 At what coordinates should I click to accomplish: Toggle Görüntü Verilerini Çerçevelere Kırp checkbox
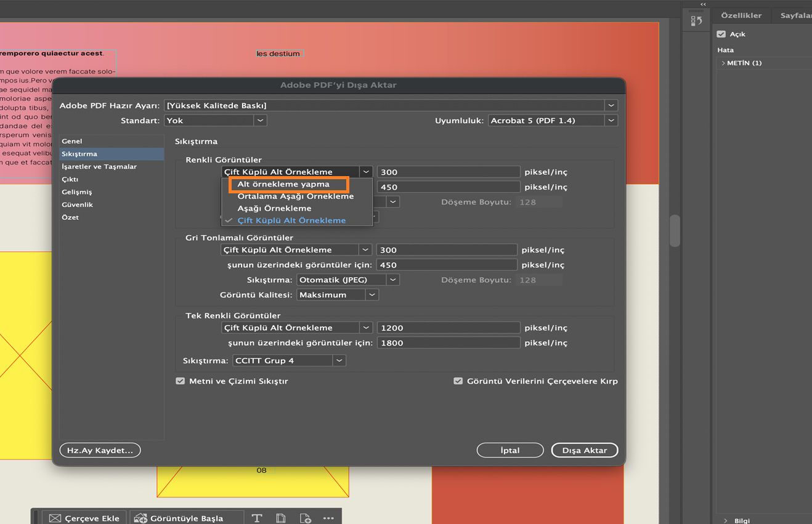pos(458,381)
